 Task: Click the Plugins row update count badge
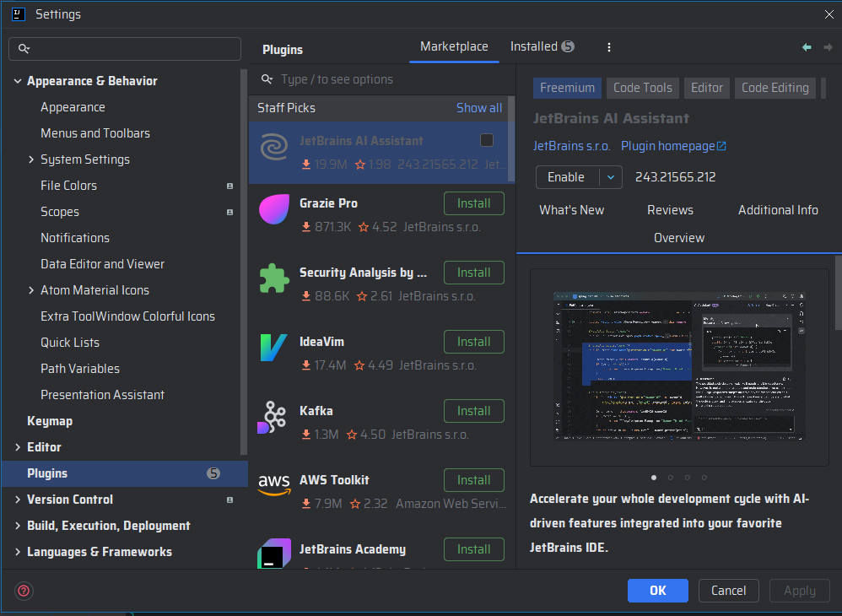213,473
